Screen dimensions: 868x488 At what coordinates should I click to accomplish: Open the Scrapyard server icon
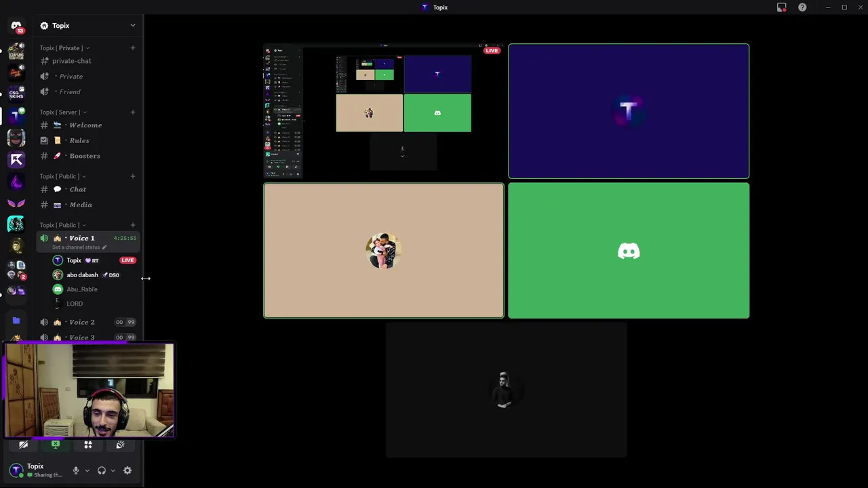[16, 50]
